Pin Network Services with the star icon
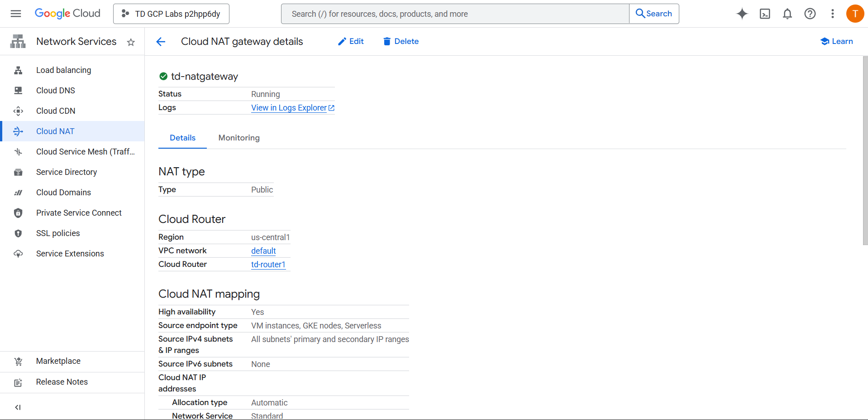This screenshot has height=420, width=868. pos(131,42)
